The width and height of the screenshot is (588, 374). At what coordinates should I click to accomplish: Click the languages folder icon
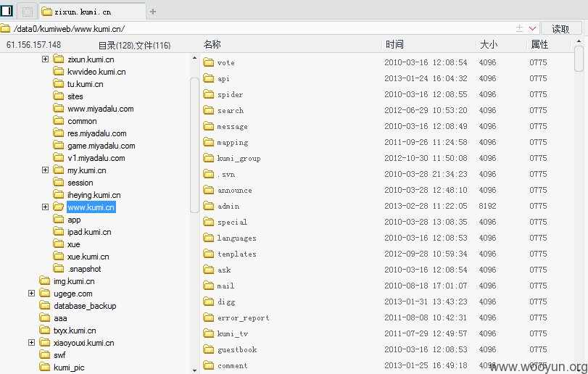point(209,238)
